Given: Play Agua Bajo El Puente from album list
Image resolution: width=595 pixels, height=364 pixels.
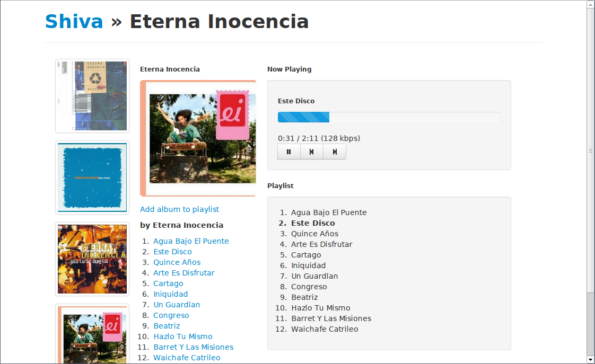Looking at the screenshot, I should coord(191,241).
